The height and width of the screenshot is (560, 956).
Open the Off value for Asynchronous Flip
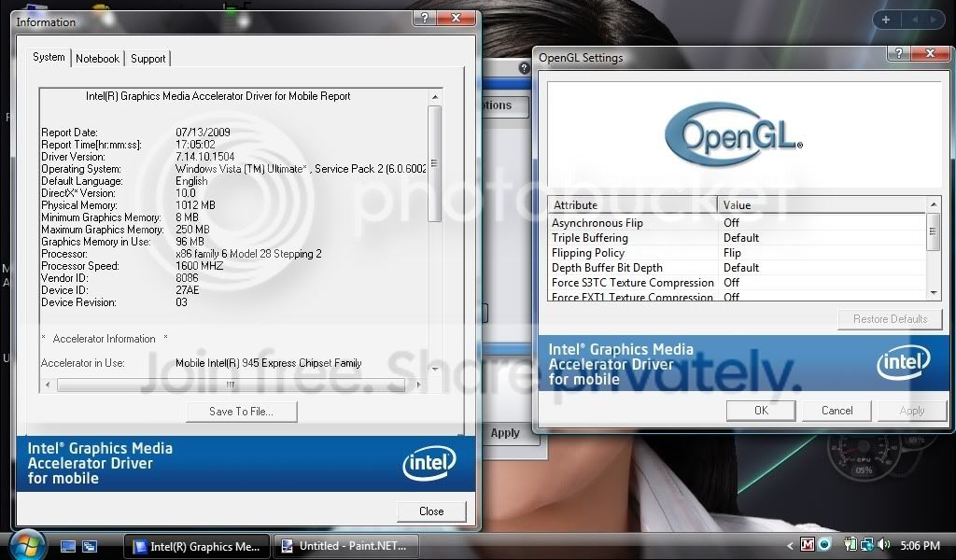click(731, 223)
